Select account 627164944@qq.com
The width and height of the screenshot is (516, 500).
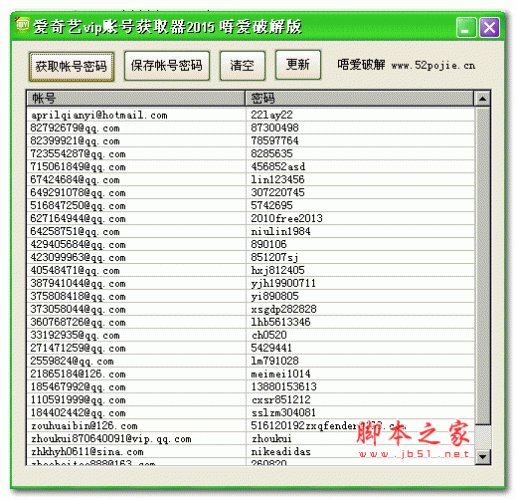pyautogui.click(x=78, y=219)
